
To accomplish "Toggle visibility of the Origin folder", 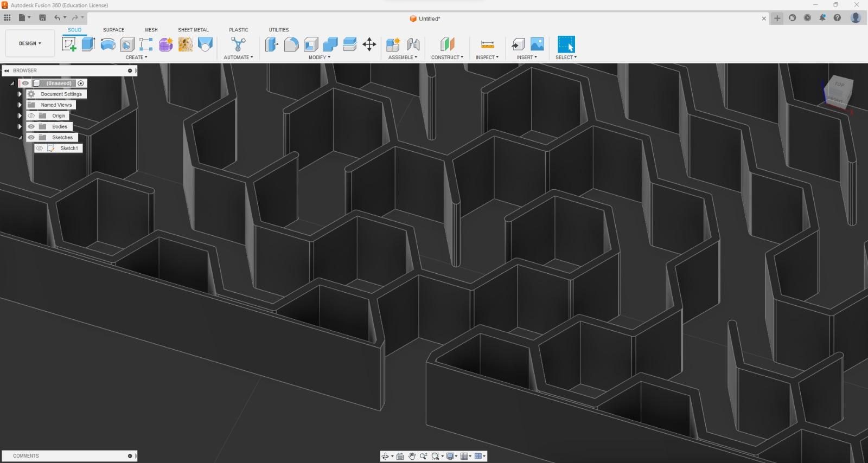I will [31, 115].
